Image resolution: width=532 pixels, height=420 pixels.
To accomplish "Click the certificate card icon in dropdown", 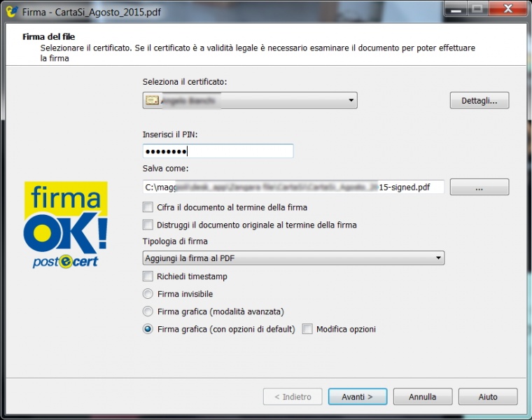I will tap(152, 100).
